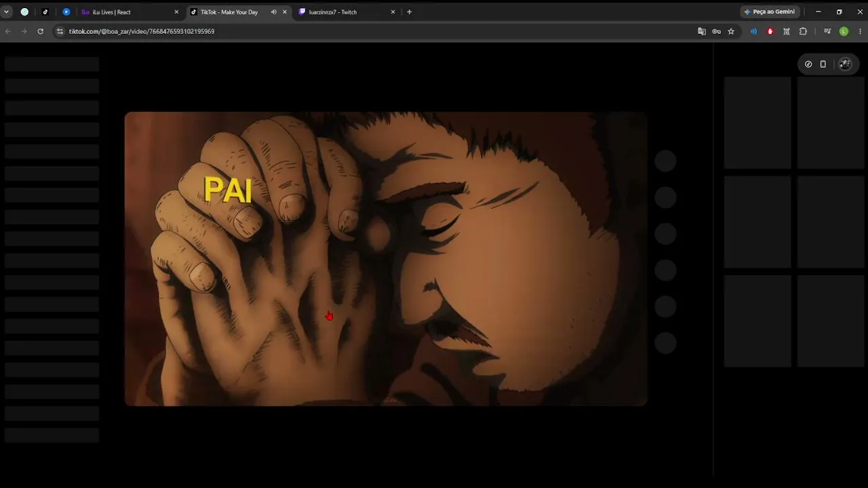This screenshot has width=868, height=488.
Task: Click the Peça ao Gemini button
Action: tap(770, 12)
